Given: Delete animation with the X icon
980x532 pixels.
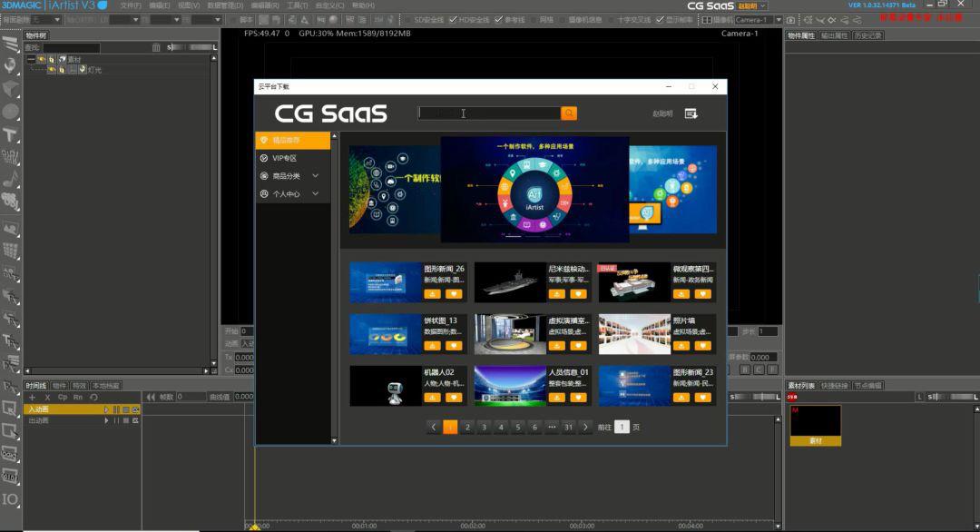Looking at the screenshot, I should coord(47,397).
